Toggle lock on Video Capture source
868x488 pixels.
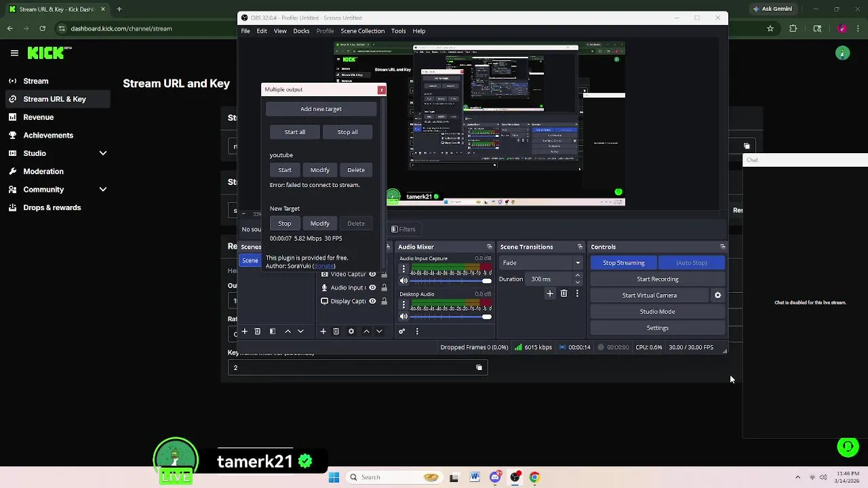pos(384,274)
